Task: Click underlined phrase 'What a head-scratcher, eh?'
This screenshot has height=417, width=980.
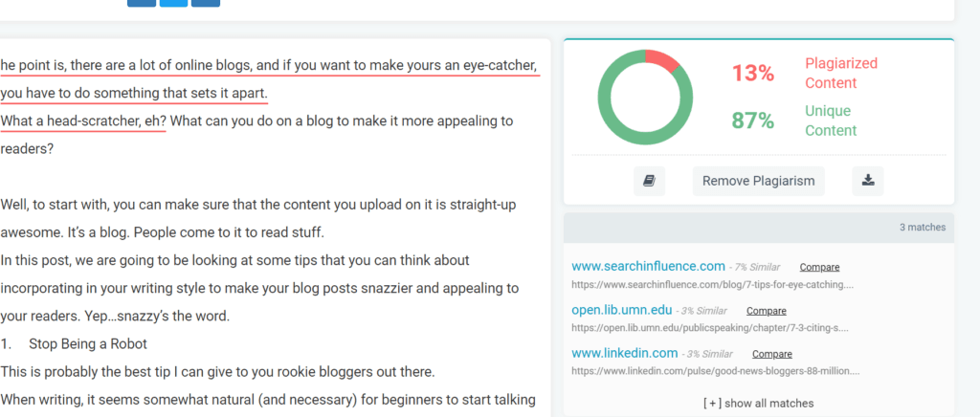Action: point(83,121)
